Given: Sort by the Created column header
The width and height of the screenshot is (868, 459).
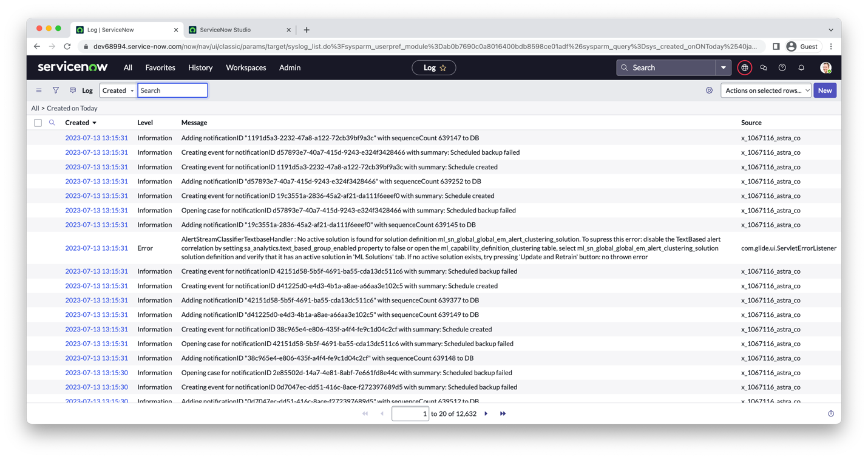Looking at the screenshot, I should (77, 123).
